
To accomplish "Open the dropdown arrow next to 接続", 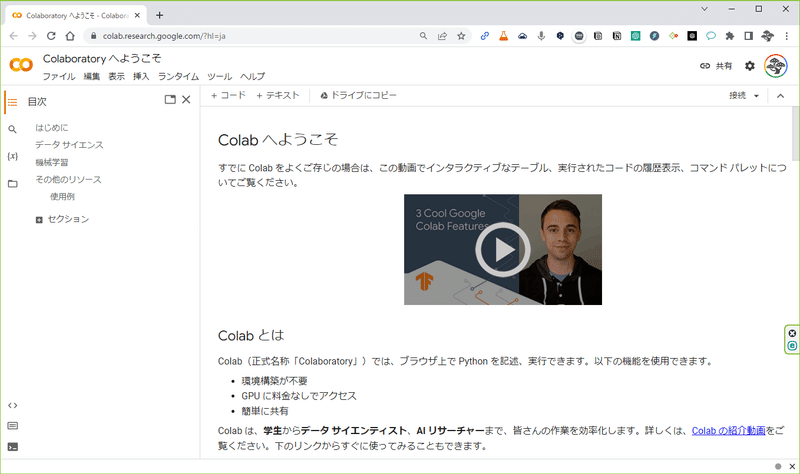I will point(756,96).
